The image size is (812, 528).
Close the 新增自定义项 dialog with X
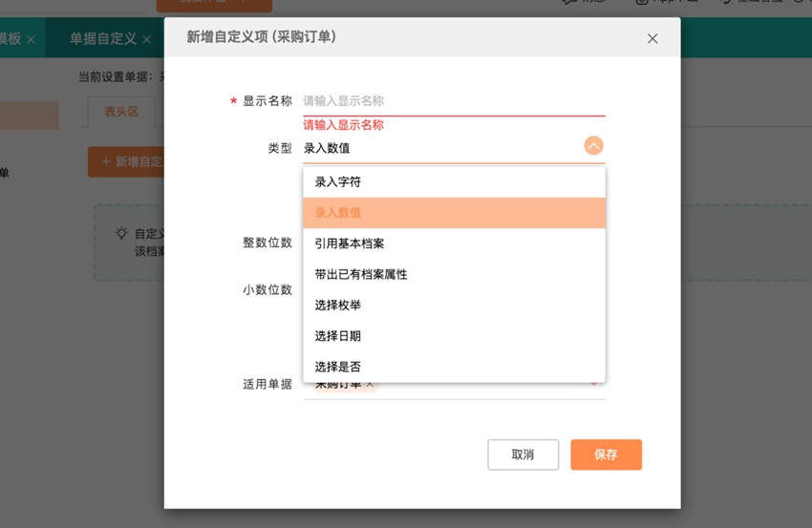click(x=652, y=39)
